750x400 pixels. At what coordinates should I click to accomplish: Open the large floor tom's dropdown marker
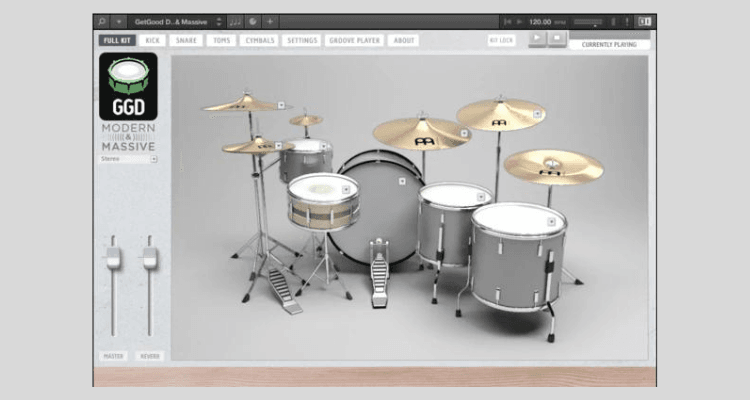point(551,222)
